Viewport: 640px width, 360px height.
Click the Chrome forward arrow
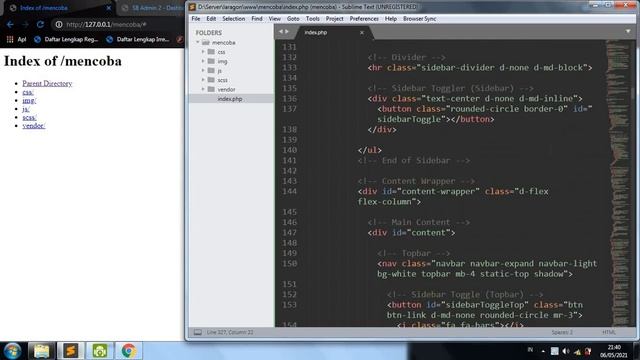(25, 24)
